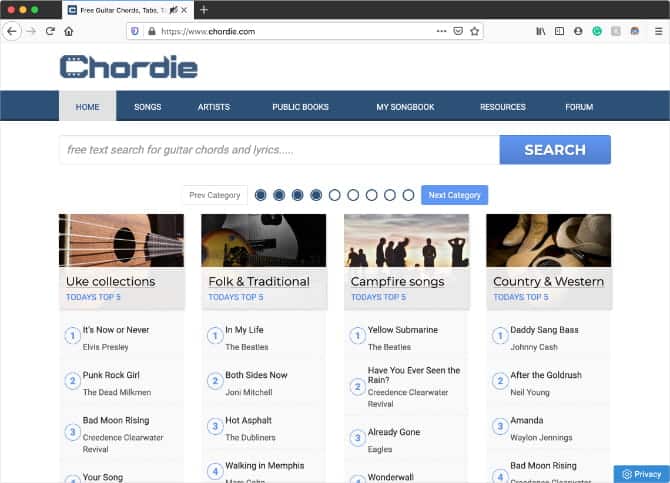Screen dimensions: 670x483
Task: Open the SONGS nav menu
Action: [x=147, y=107]
